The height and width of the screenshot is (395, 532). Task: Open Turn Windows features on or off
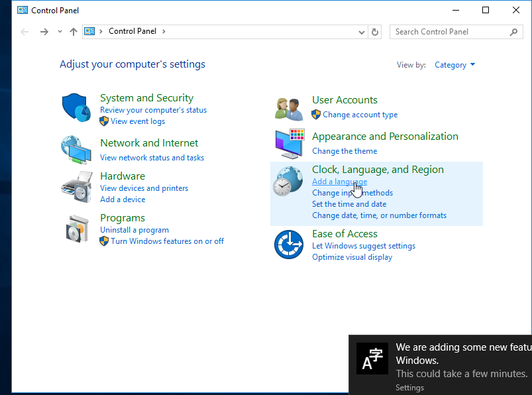(167, 241)
